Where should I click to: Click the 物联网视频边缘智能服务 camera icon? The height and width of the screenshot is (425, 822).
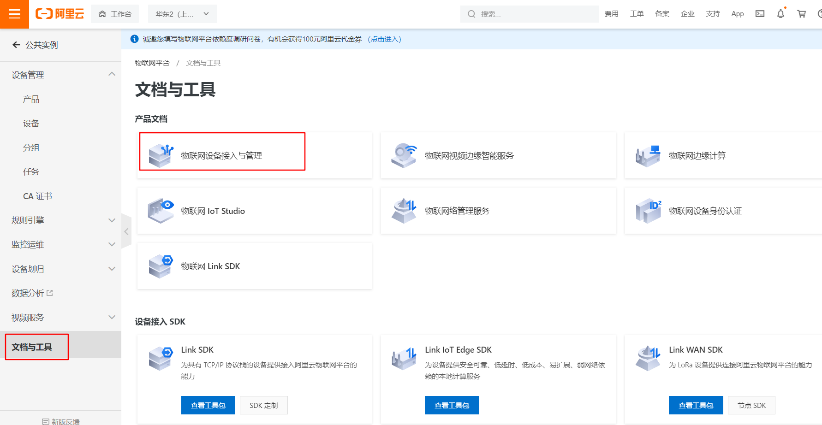[404, 155]
